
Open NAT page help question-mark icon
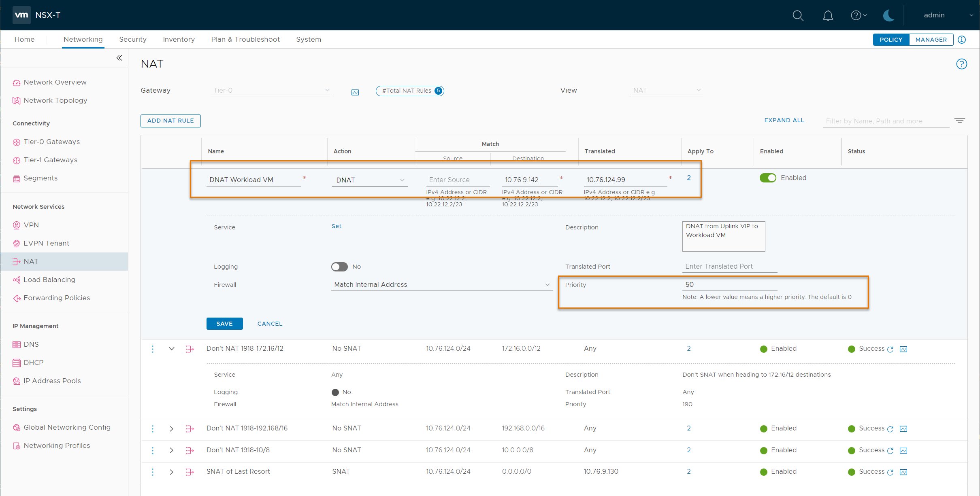point(961,64)
